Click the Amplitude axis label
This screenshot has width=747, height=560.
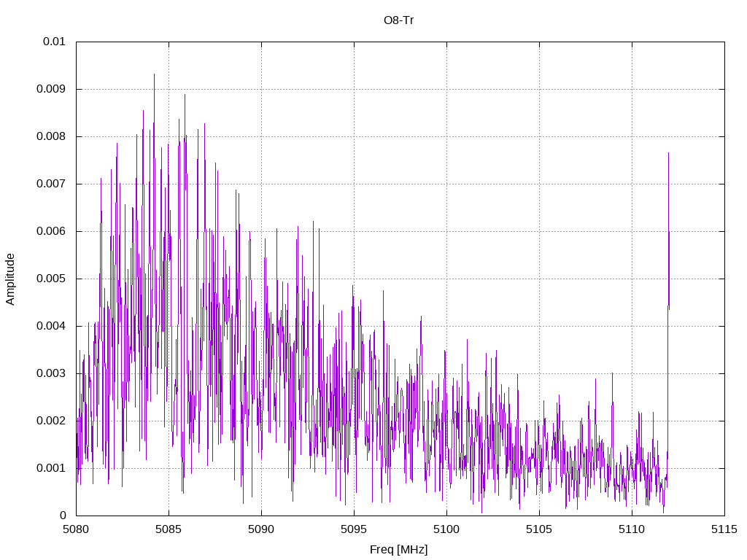click(10, 279)
